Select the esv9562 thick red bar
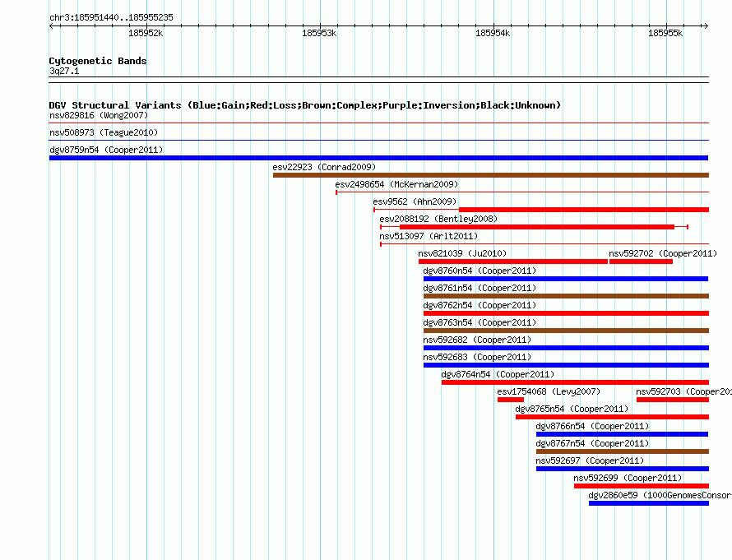The width and height of the screenshot is (732, 560). point(584,210)
